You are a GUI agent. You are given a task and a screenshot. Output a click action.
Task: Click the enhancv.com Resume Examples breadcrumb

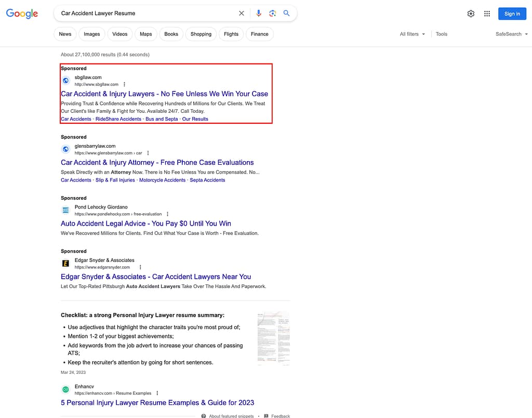click(113, 393)
